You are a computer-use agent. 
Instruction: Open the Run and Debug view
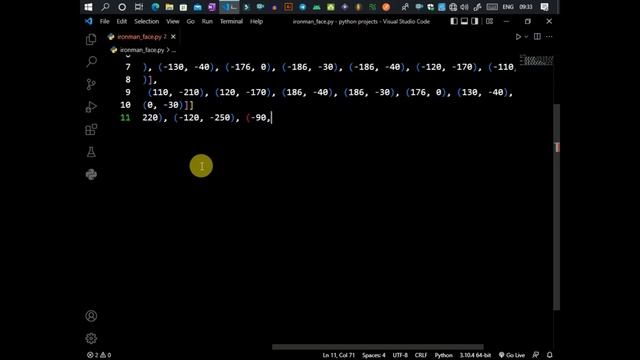pyautogui.click(x=91, y=107)
